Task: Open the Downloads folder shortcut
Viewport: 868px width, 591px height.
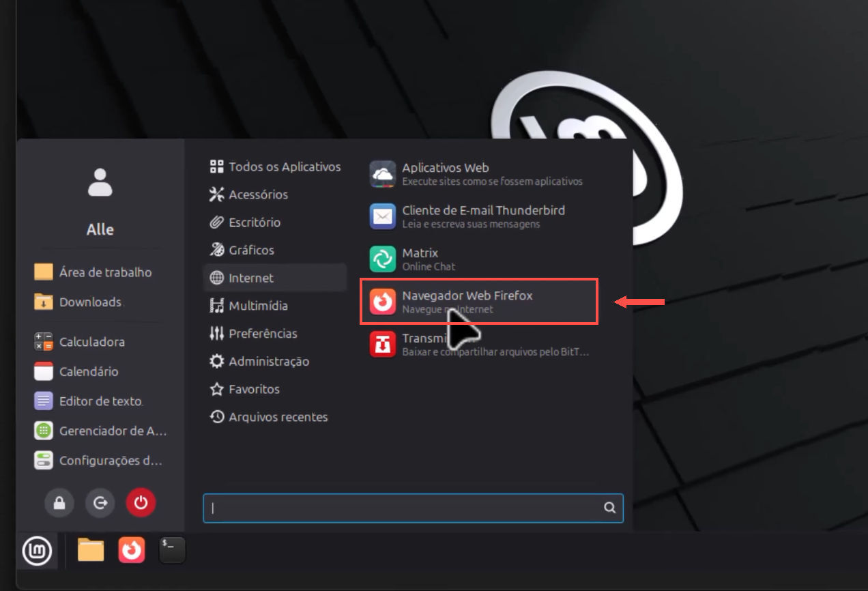Action: pyautogui.click(x=78, y=302)
